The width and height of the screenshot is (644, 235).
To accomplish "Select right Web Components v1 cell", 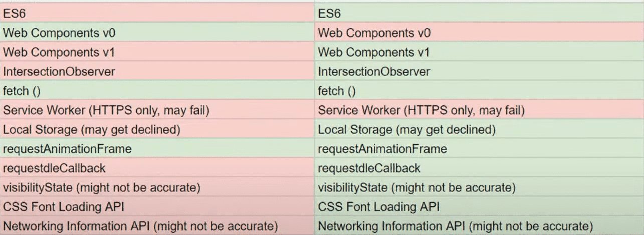I will [480, 52].
